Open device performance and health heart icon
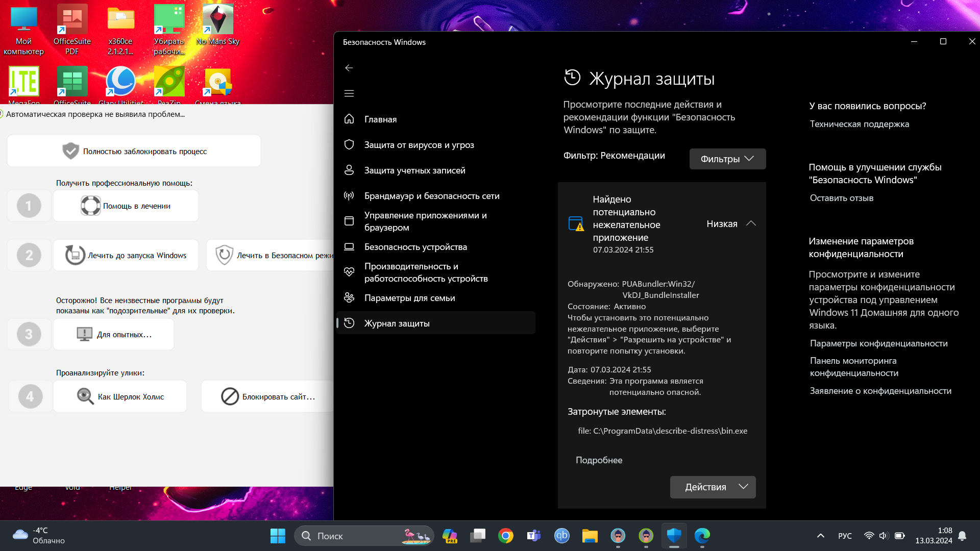This screenshot has width=980, height=551. coord(349,272)
